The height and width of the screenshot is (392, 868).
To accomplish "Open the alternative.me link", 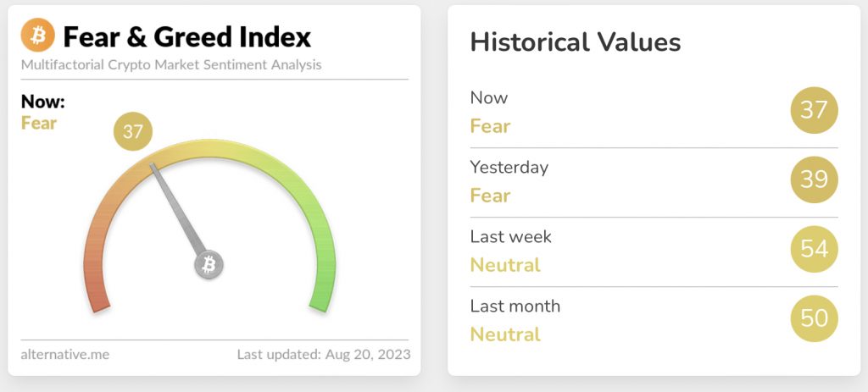I will click(64, 355).
